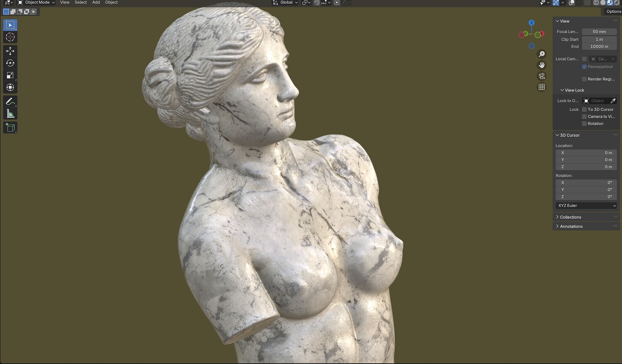Viewport: 622px width, 364px height.
Task: Click 3D Cursor Location Y field
Action: coord(586,160)
